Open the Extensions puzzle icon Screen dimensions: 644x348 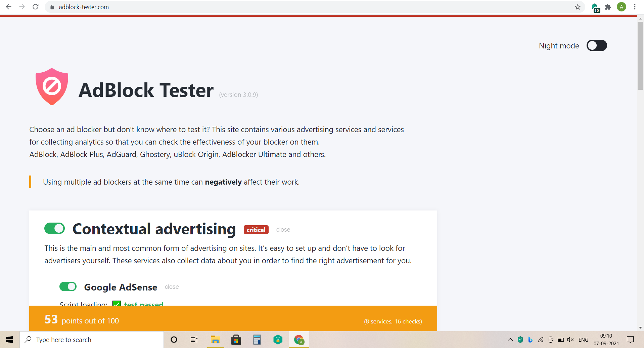coord(608,7)
